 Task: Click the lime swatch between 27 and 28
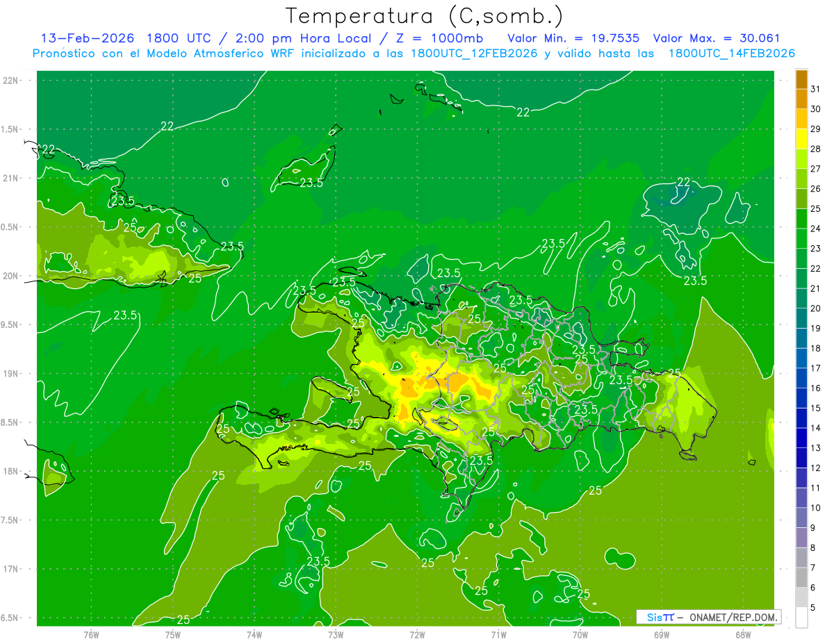pos(801,158)
